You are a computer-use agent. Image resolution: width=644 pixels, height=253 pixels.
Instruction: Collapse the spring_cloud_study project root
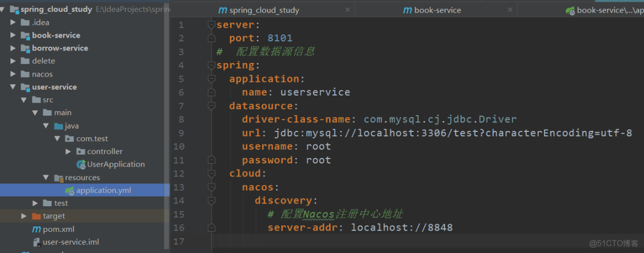[3, 9]
